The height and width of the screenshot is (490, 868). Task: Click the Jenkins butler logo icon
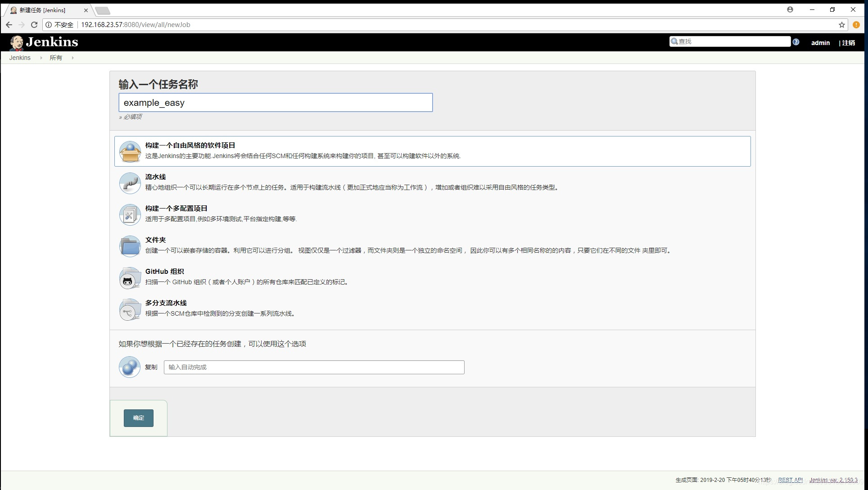(17, 43)
